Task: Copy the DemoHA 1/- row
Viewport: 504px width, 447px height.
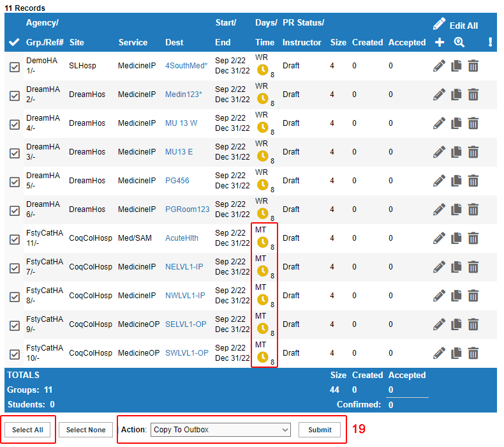Action: [456, 66]
